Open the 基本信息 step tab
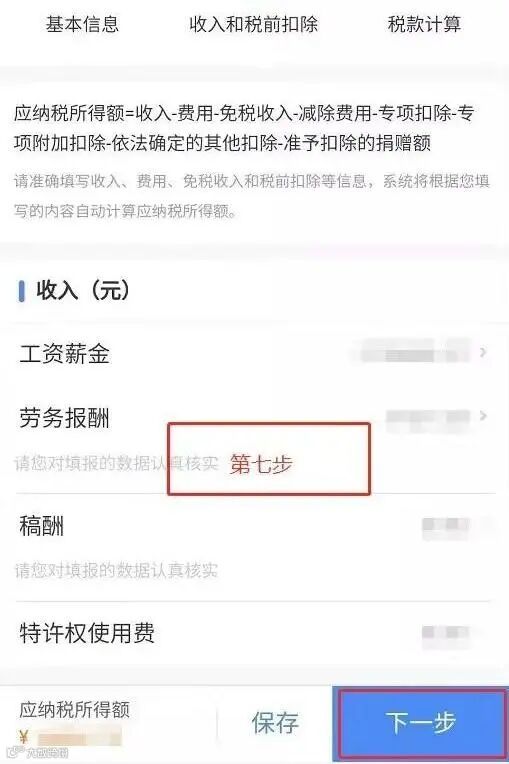Image resolution: width=509 pixels, height=764 pixels. coord(82,24)
